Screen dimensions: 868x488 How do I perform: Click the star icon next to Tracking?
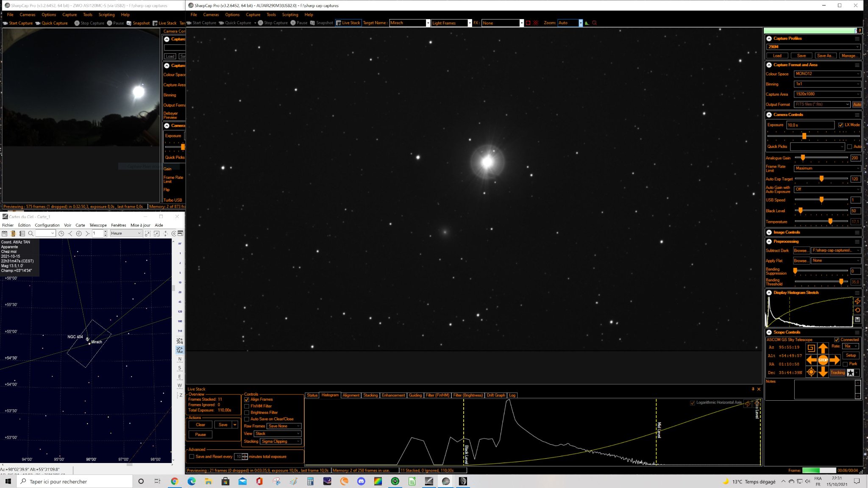(x=851, y=373)
